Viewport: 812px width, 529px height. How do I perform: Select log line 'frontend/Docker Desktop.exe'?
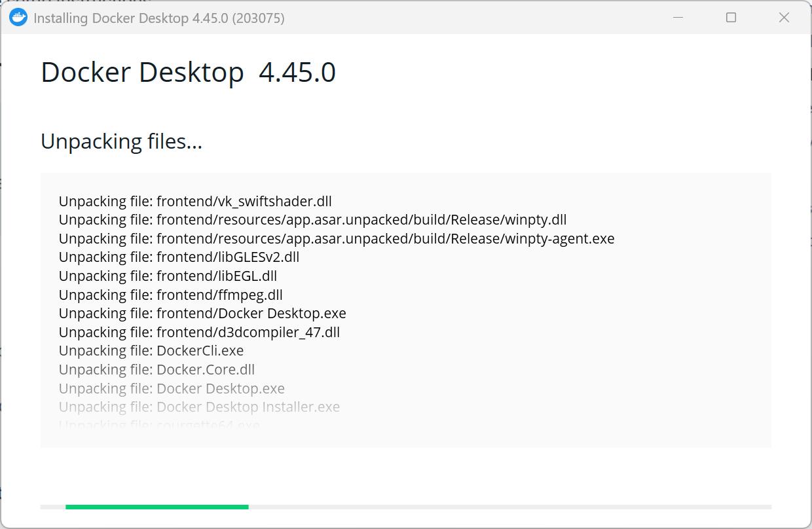point(202,313)
